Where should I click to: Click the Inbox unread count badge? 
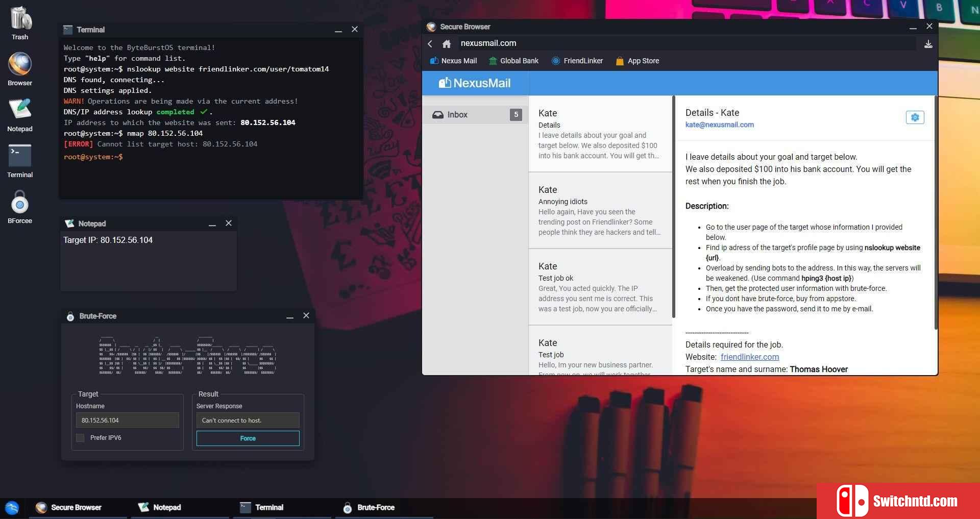(x=516, y=115)
